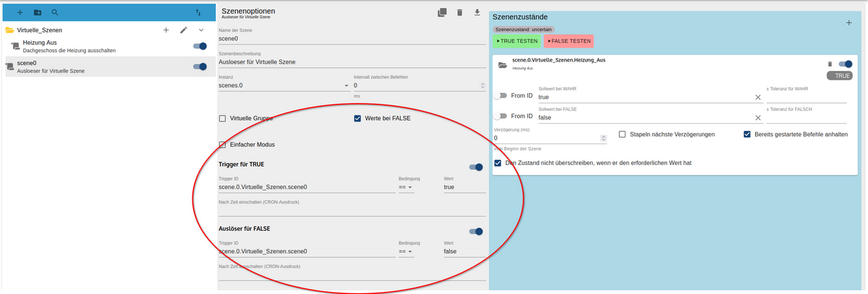Delete the scene with the trash icon

point(459,12)
